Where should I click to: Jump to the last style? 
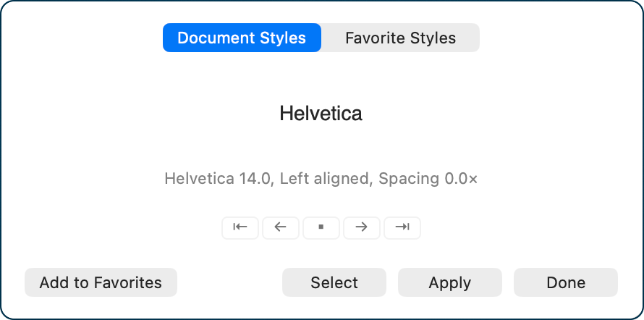click(x=402, y=227)
